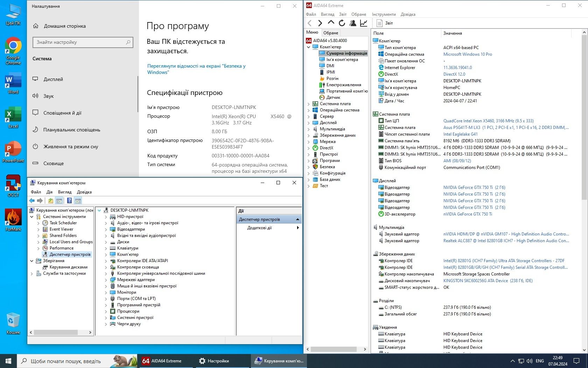
Task: Expand Мультимедіа in AIDA64 tree
Action: point(308,129)
